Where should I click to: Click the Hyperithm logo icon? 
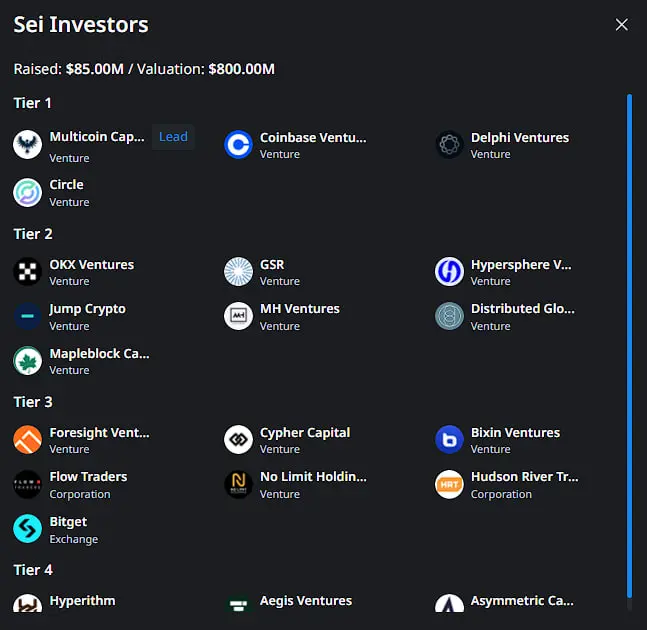pyautogui.click(x=27, y=603)
